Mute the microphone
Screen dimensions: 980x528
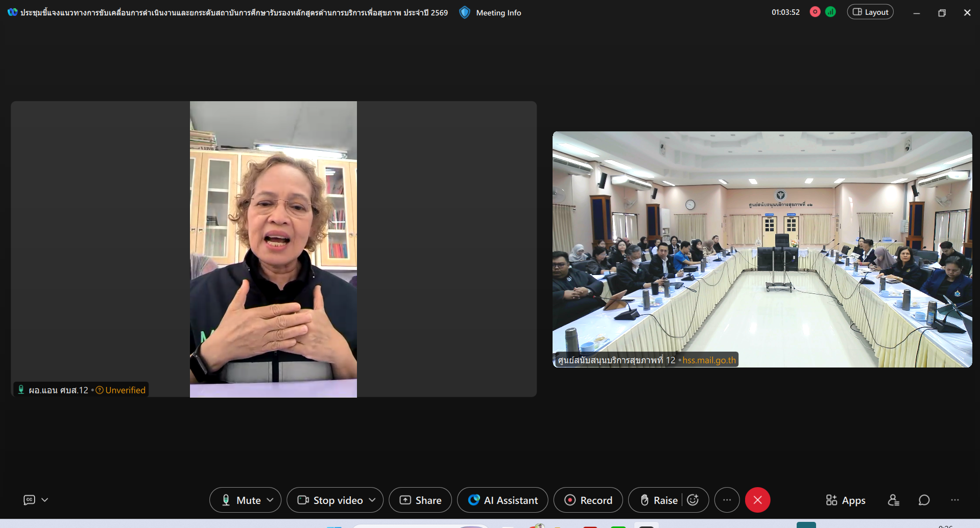[x=240, y=500]
